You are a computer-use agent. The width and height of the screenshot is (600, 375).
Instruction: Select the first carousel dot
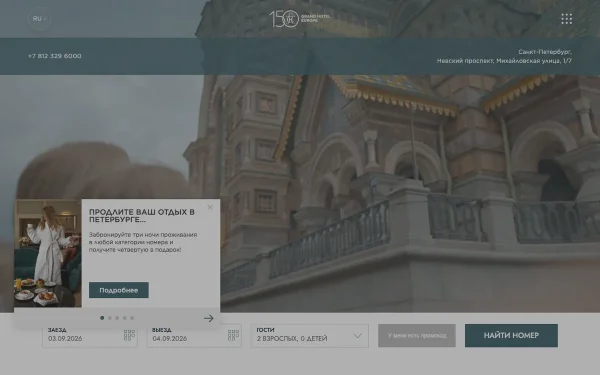coord(102,318)
